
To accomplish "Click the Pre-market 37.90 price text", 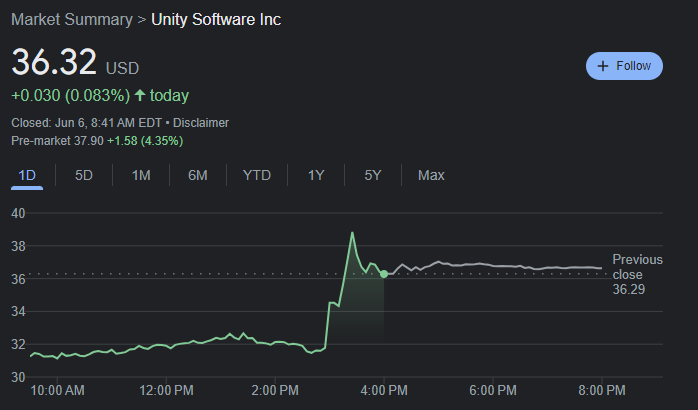I will click(x=56, y=141).
